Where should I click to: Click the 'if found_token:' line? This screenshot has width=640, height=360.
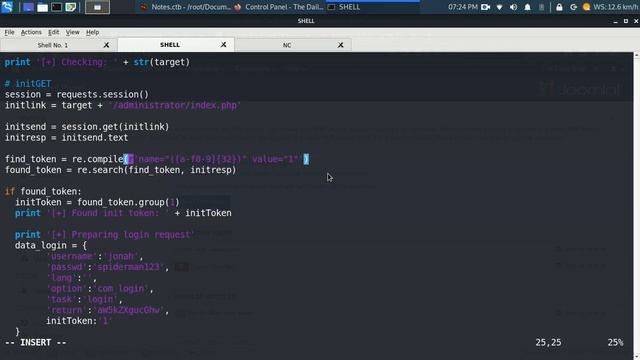[x=43, y=191]
